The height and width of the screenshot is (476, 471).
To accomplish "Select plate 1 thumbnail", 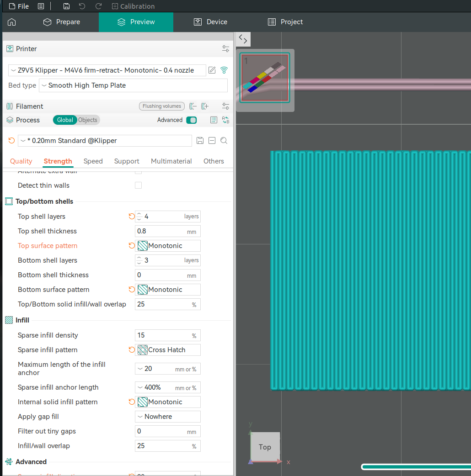I will 265,78.
